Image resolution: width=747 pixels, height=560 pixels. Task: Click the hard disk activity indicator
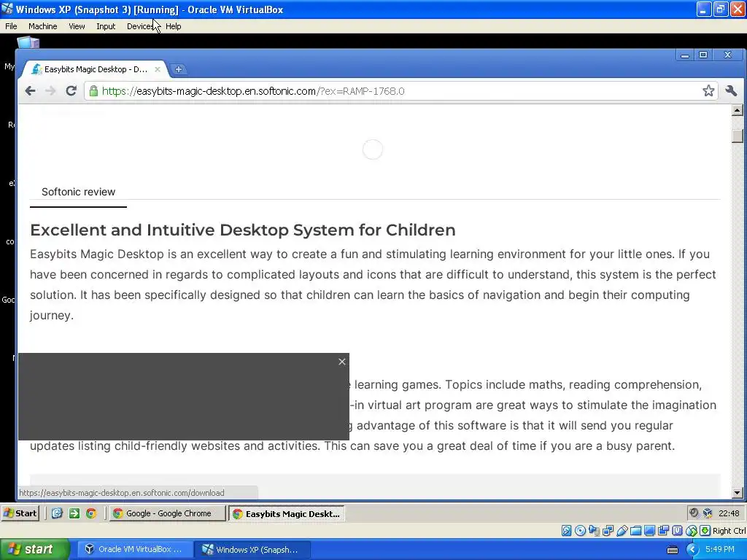coord(566,531)
